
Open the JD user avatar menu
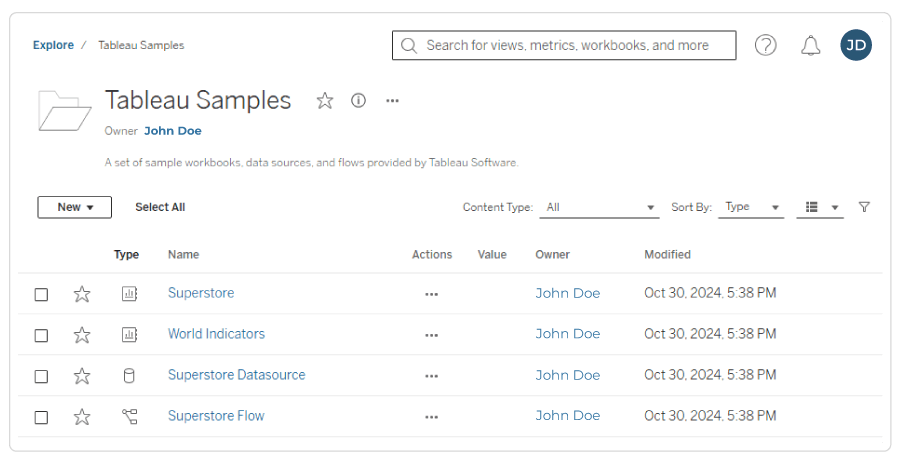pyautogui.click(x=856, y=45)
